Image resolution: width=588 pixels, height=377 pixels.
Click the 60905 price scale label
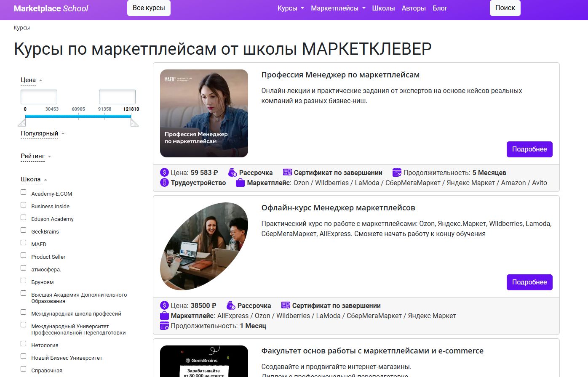[x=78, y=109]
